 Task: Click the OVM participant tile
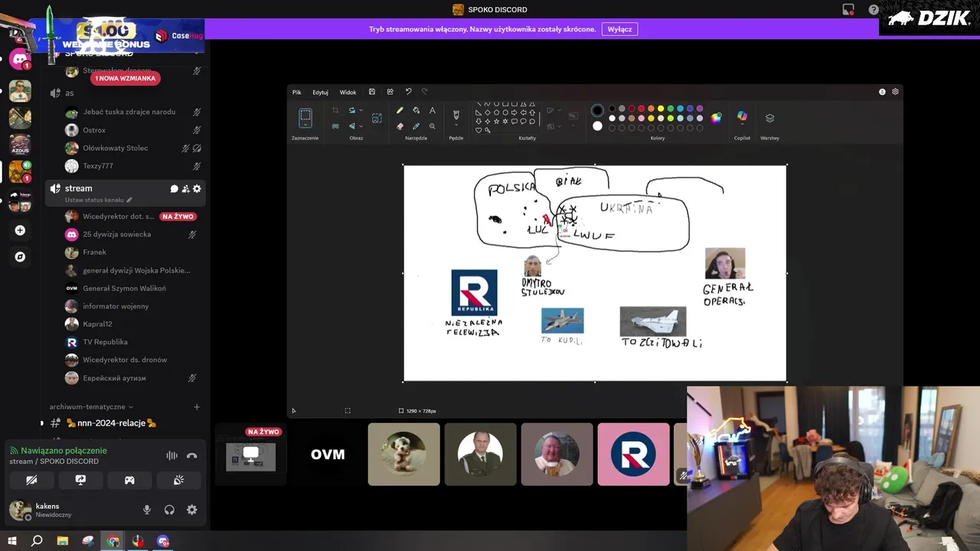pos(328,455)
